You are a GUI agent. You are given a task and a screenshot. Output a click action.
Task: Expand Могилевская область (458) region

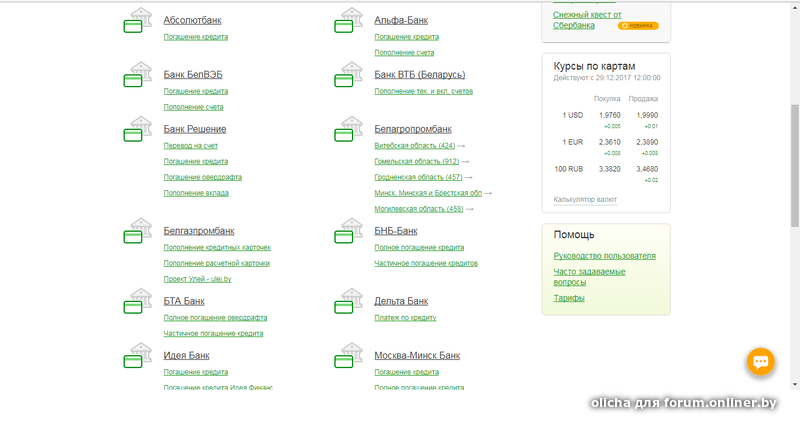tap(419, 209)
